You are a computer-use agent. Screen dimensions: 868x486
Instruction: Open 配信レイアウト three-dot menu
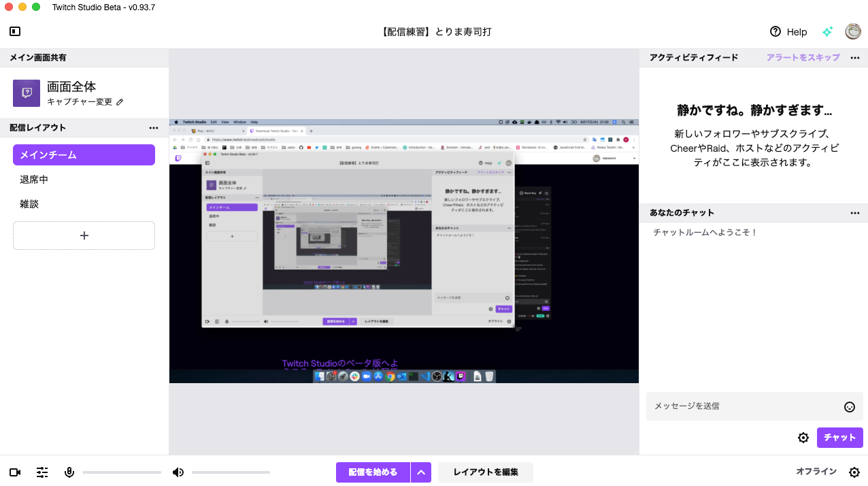click(154, 128)
